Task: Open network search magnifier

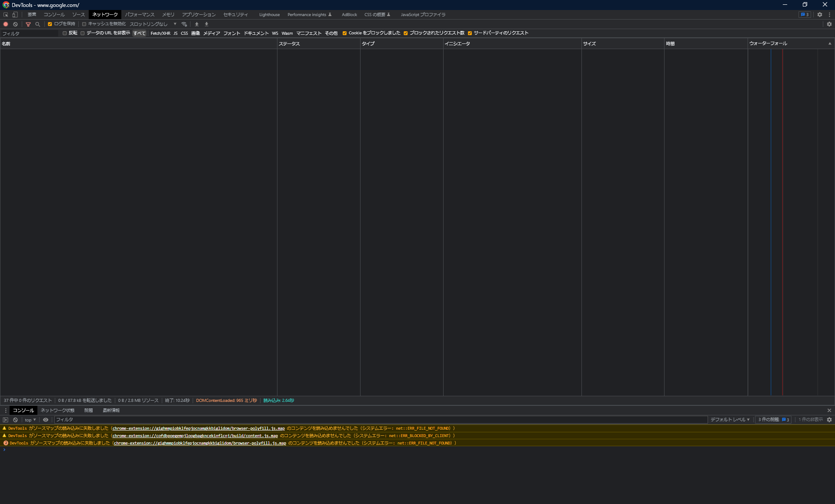Action: (x=38, y=24)
